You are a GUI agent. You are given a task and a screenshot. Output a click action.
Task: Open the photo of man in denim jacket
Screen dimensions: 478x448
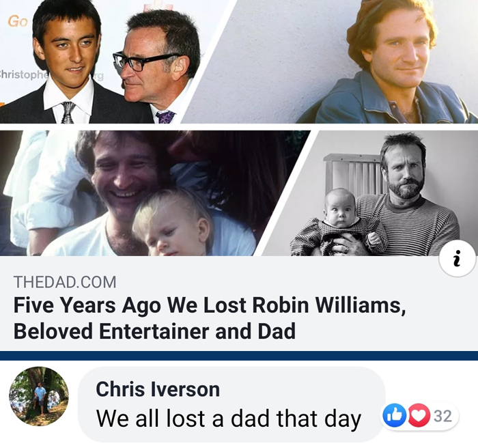coord(355,61)
